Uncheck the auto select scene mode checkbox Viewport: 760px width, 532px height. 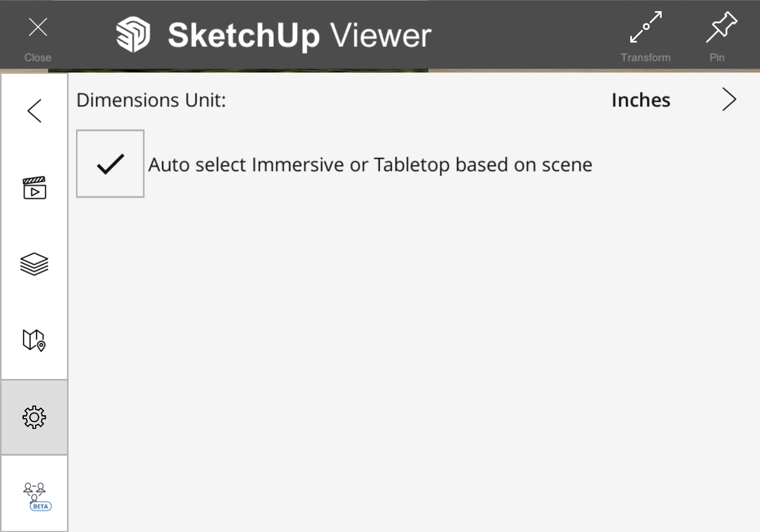click(111, 164)
